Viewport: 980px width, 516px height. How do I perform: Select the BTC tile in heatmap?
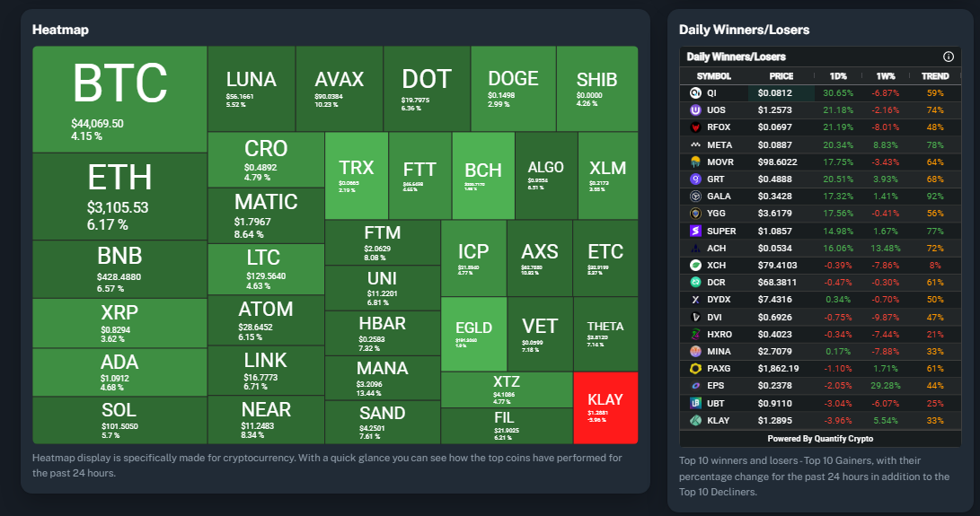click(119, 99)
